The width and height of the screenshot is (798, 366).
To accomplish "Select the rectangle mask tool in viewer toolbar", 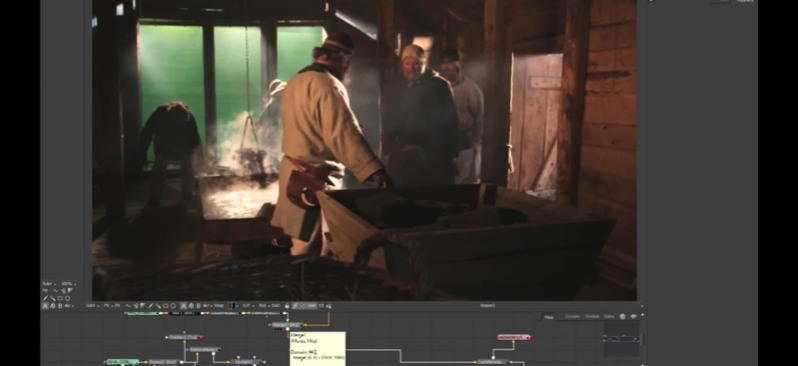I will pos(166,306).
